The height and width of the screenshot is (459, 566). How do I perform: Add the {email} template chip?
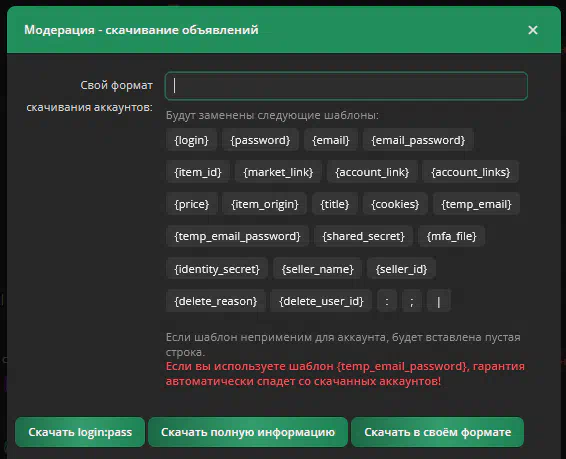(x=331, y=140)
